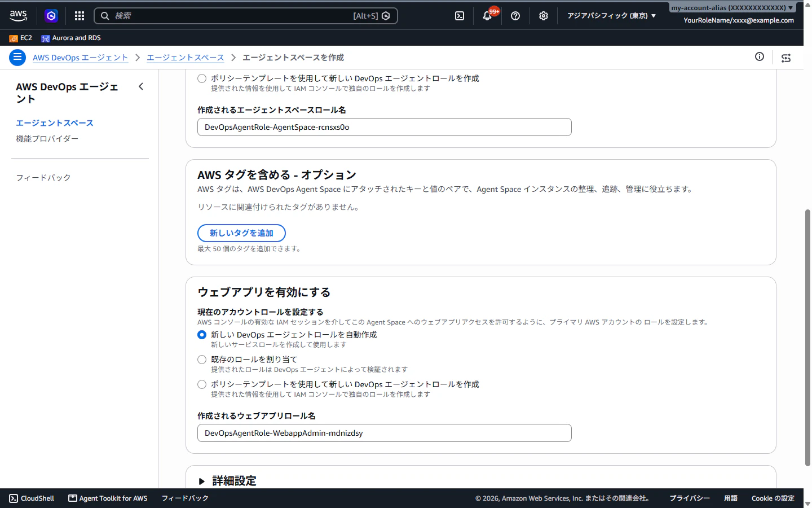The height and width of the screenshot is (508, 812).
Task: Expand the 詳細設定 section
Action: pyautogui.click(x=227, y=481)
